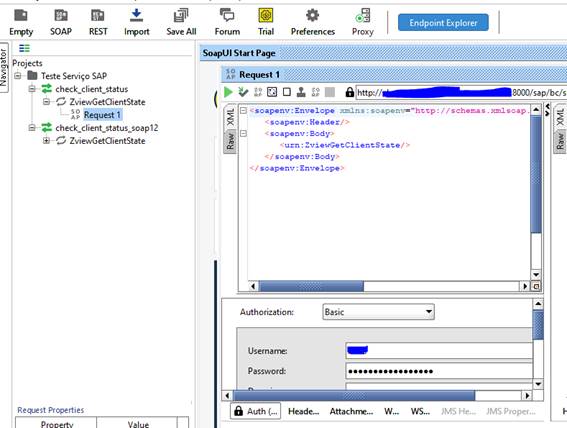Click the Request Properties heading
This screenshot has height=428, width=567.
click(x=51, y=410)
